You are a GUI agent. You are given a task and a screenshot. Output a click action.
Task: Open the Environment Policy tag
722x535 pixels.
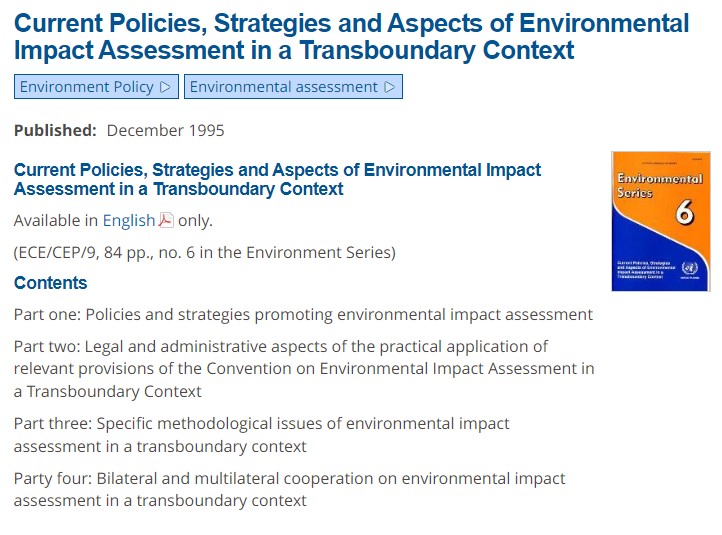coord(96,87)
